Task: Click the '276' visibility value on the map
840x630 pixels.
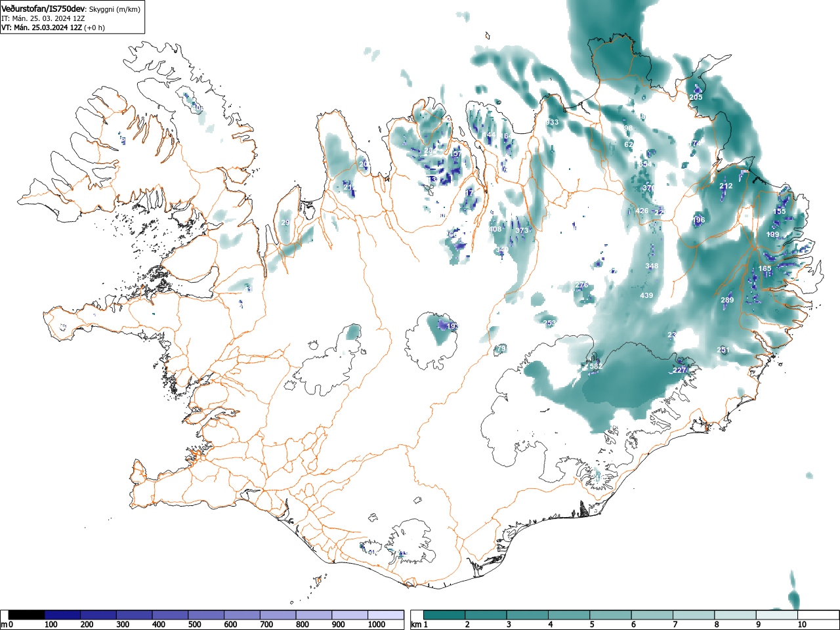Action: (581, 285)
